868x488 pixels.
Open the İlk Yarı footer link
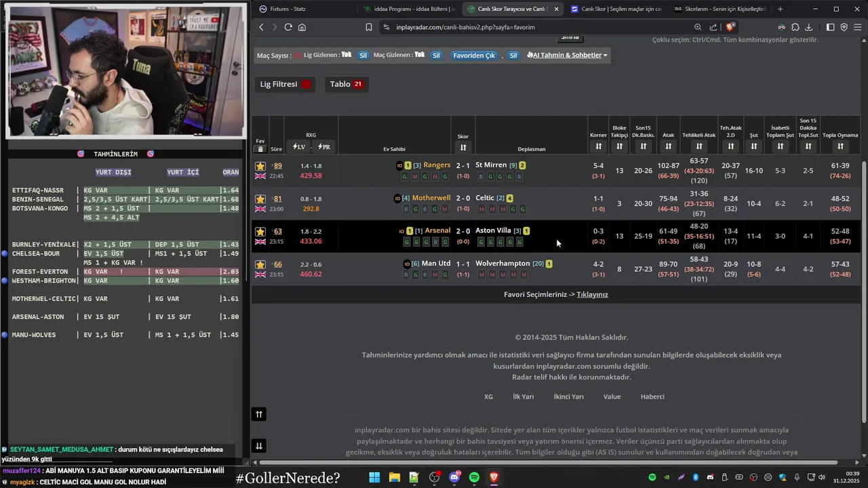coord(523,396)
